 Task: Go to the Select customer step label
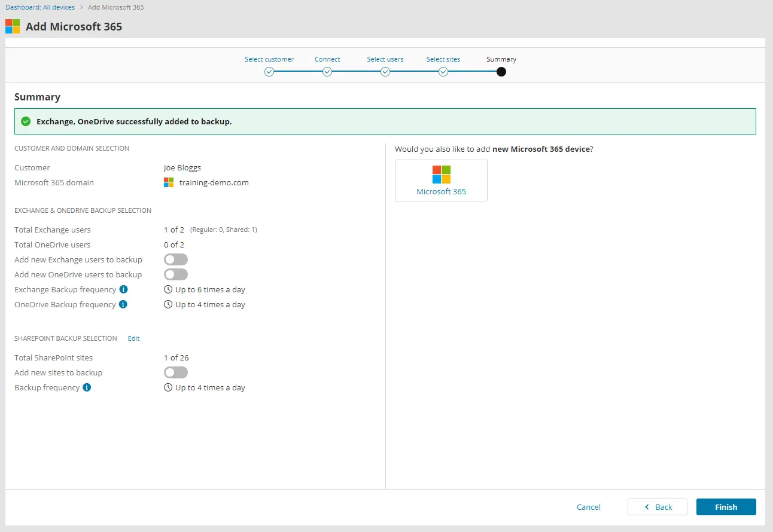[269, 59]
